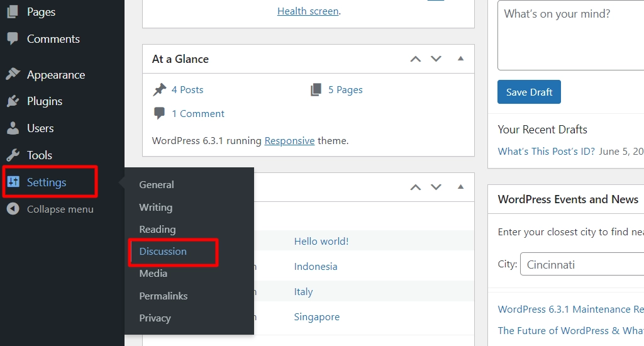The width and height of the screenshot is (644, 346).
Task: Open the 4 Posts link
Action: [x=187, y=89]
